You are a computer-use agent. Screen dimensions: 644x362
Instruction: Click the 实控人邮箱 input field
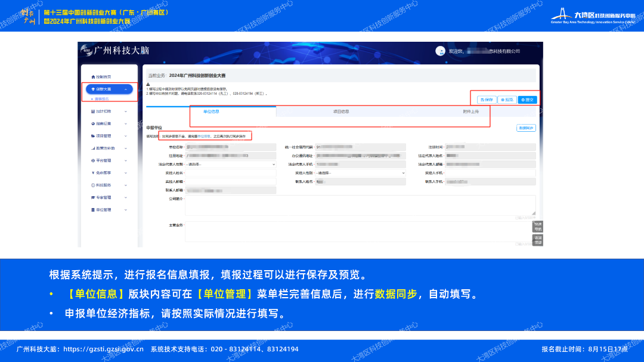230,182
